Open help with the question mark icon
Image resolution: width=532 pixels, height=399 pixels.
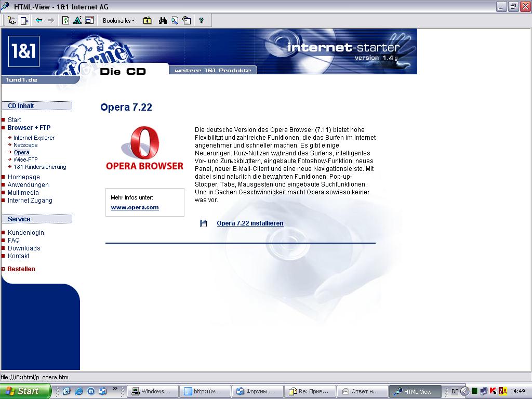(202, 21)
